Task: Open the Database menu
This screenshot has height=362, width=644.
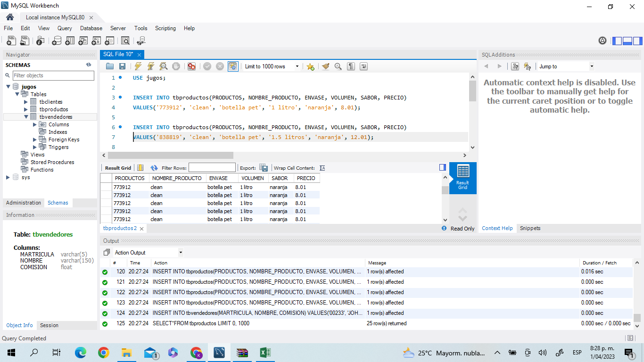Action: [x=91, y=28]
